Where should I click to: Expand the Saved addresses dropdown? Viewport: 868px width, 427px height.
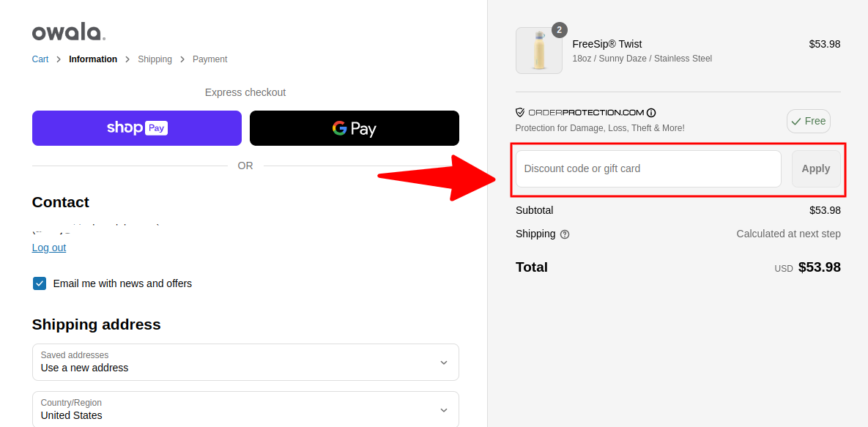(245, 362)
